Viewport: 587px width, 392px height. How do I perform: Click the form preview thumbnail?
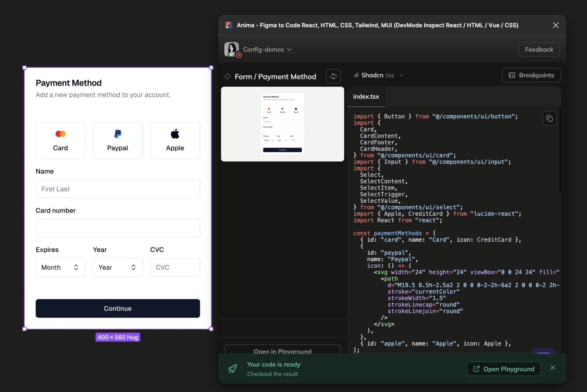pos(282,124)
